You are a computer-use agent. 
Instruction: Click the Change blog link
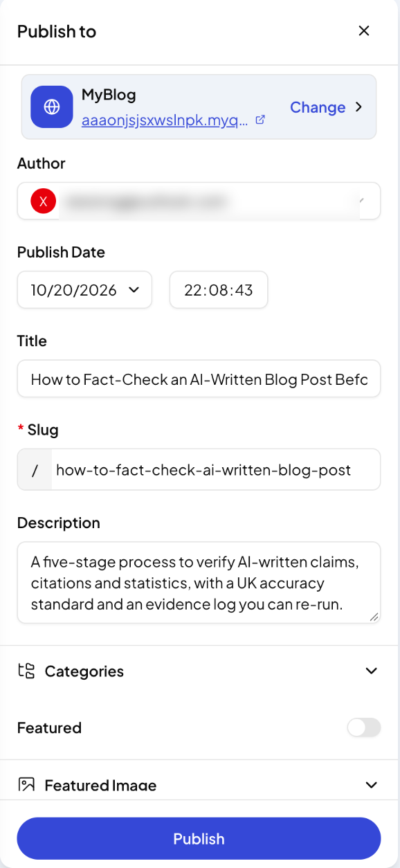click(318, 107)
